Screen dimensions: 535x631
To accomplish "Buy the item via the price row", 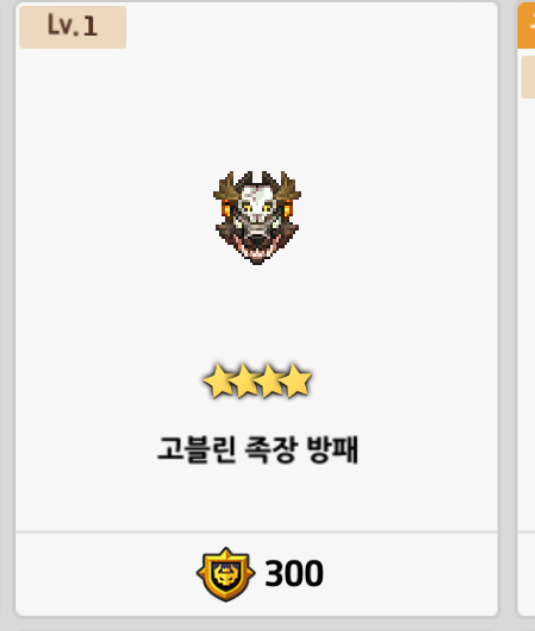I will pos(257,574).
